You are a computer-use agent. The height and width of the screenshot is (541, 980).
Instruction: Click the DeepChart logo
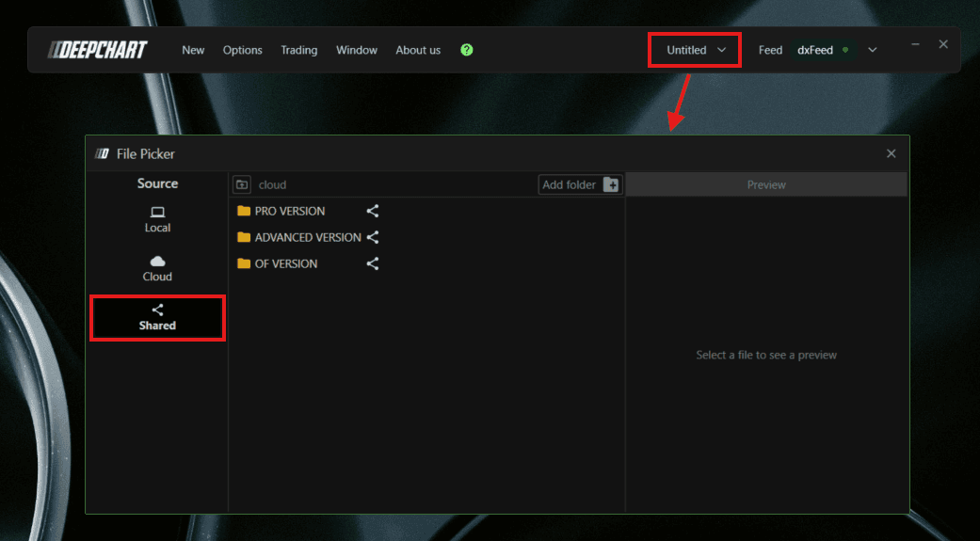pos(98,50)
